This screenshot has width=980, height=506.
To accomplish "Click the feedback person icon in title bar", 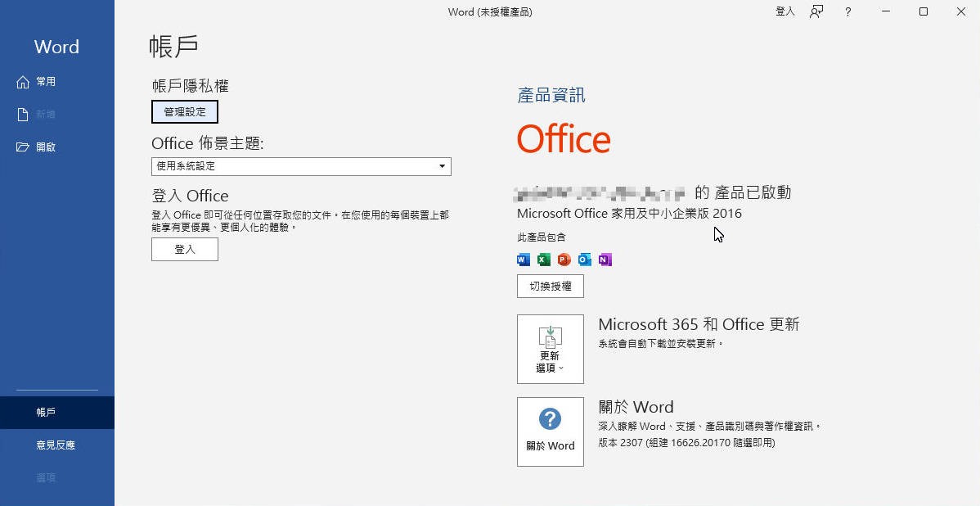I will click(816, 11).
